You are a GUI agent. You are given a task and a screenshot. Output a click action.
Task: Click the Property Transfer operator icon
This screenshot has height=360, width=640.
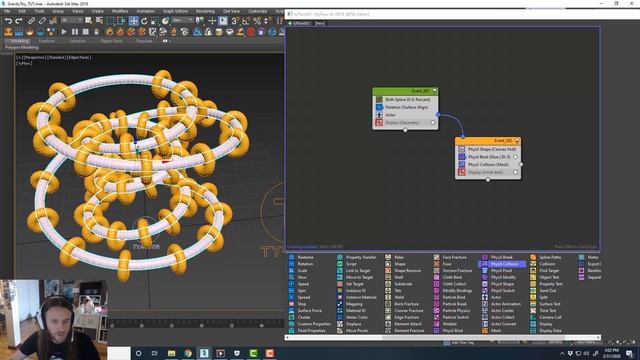(x=340, y=257)
